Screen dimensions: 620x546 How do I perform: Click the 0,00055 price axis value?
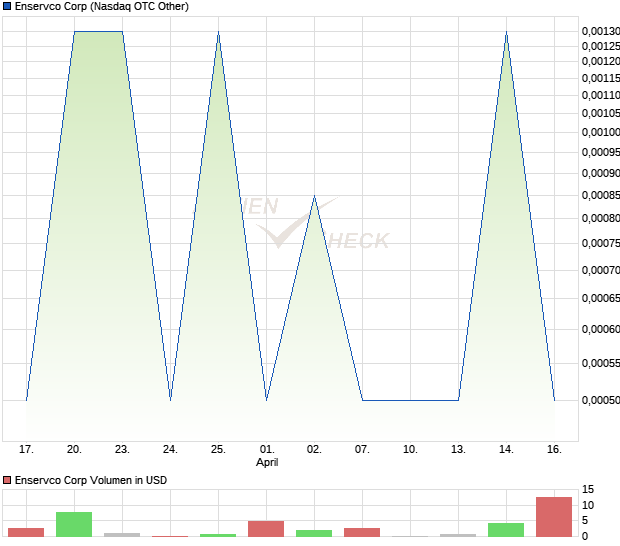[601, 363]
